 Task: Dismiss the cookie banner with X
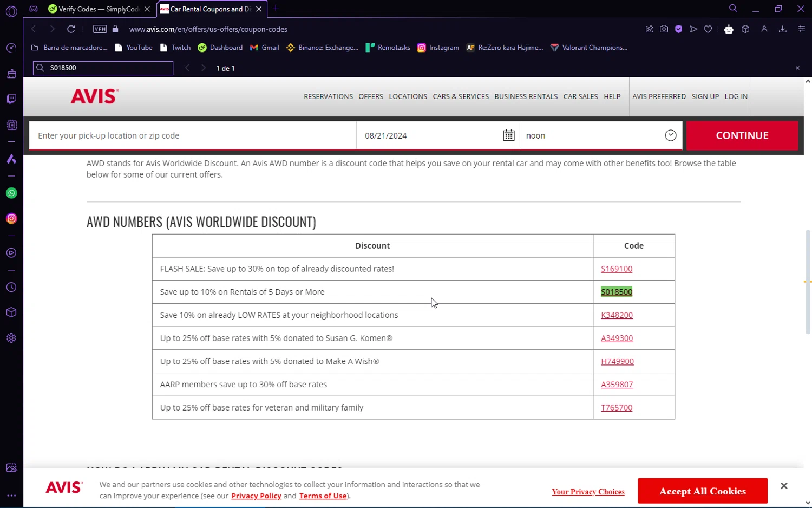(x=784, y=486)
